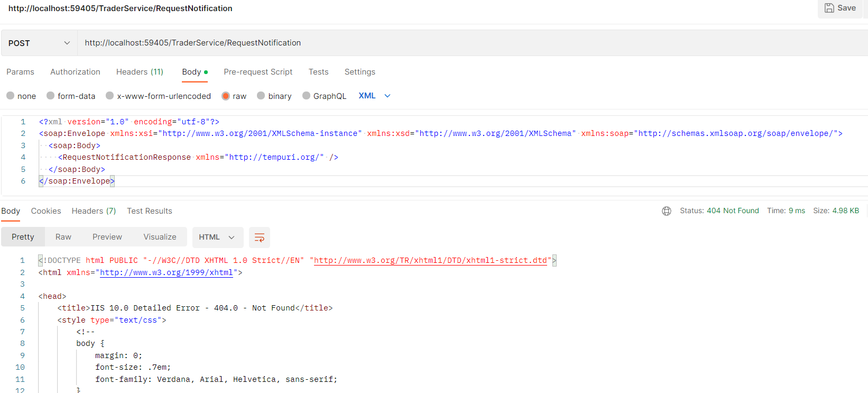Click the head tag line in response
The image size is (868, 393).
point(52,296)
